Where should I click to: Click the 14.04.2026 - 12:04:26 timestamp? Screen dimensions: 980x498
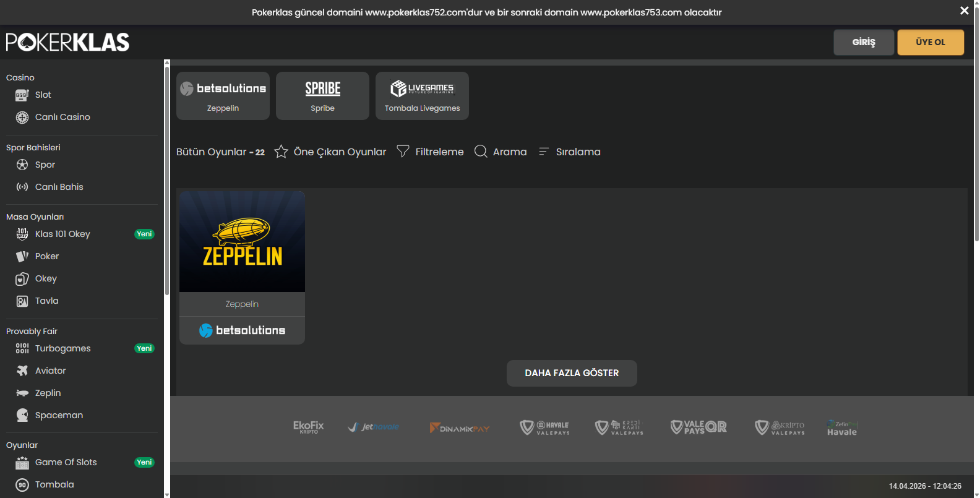click(x=925, y=486)
